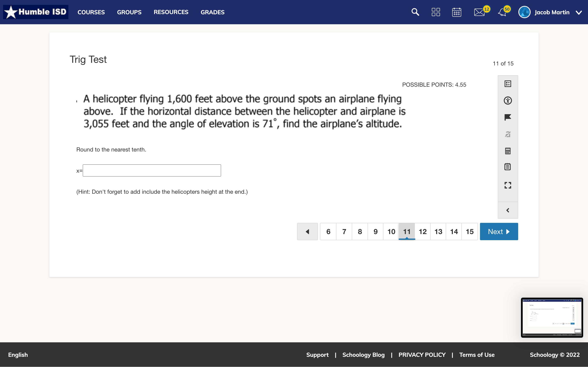Expand the Jacob Martin account menu
Image resolution: width=588 pixels, height=367 pixels.
pyautogui.click(x=579, y=12)
